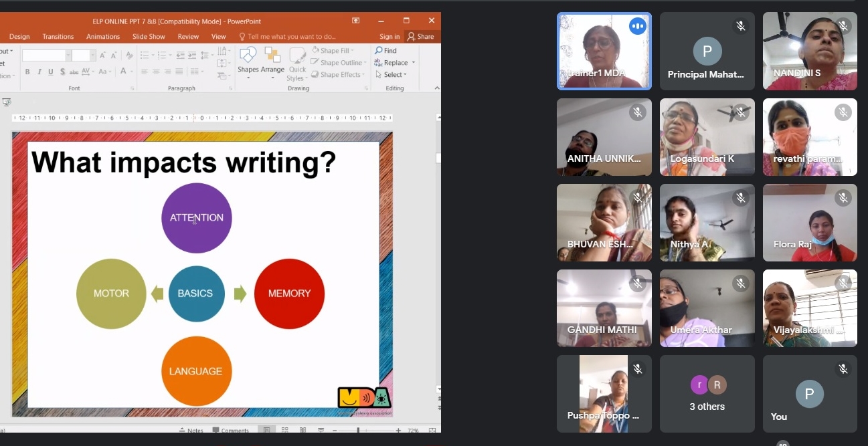
Task: Click the NANDINI S participant video tile
Action: click(x=810, y=51)
